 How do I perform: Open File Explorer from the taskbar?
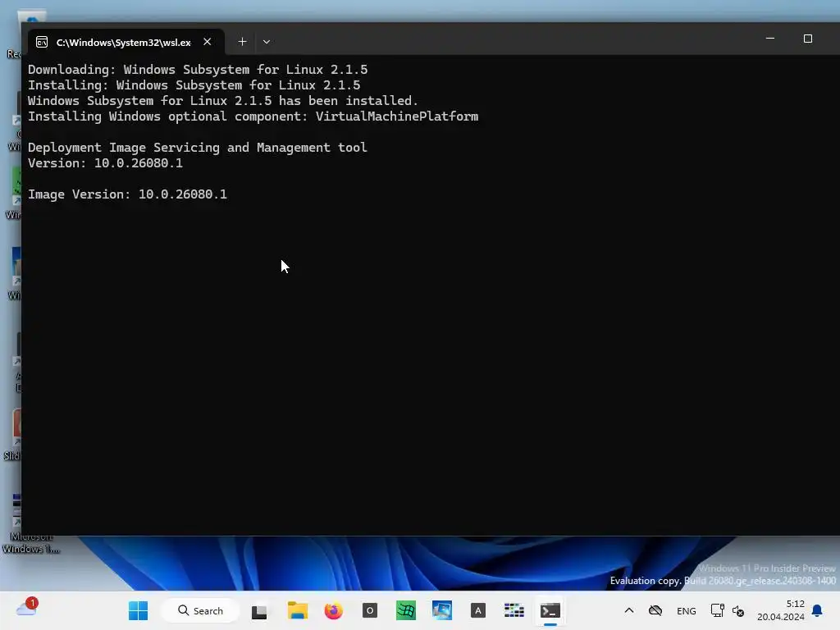click(297, 610)
